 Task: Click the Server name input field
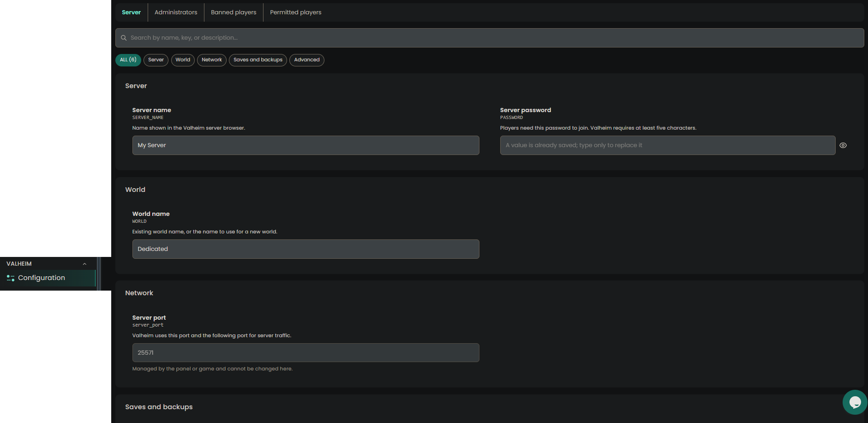pyautogui.click(x=306, y=145)
